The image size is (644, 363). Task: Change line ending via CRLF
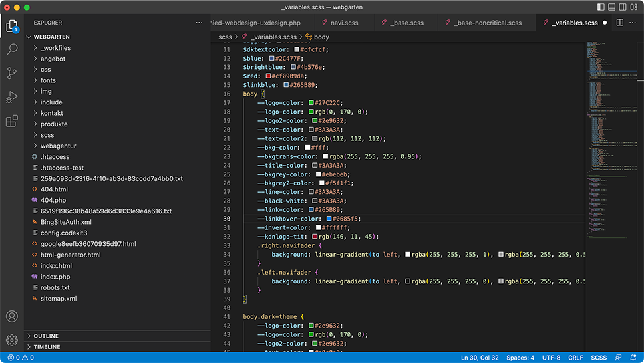[x=575, y=358]
